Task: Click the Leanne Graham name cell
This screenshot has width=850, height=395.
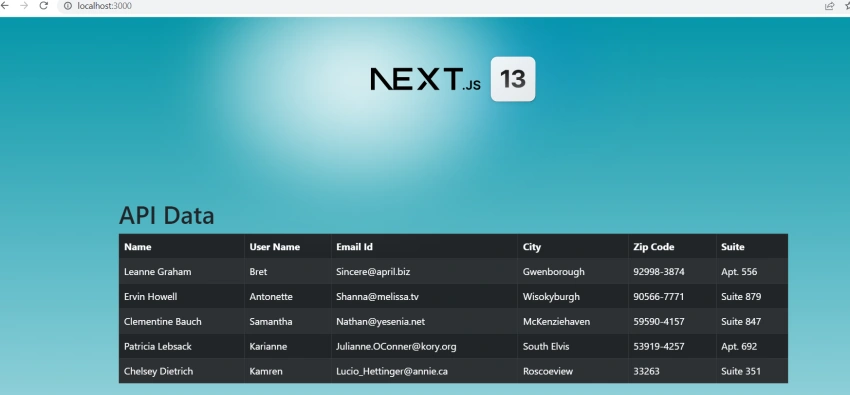Action: tap(182, 271)
